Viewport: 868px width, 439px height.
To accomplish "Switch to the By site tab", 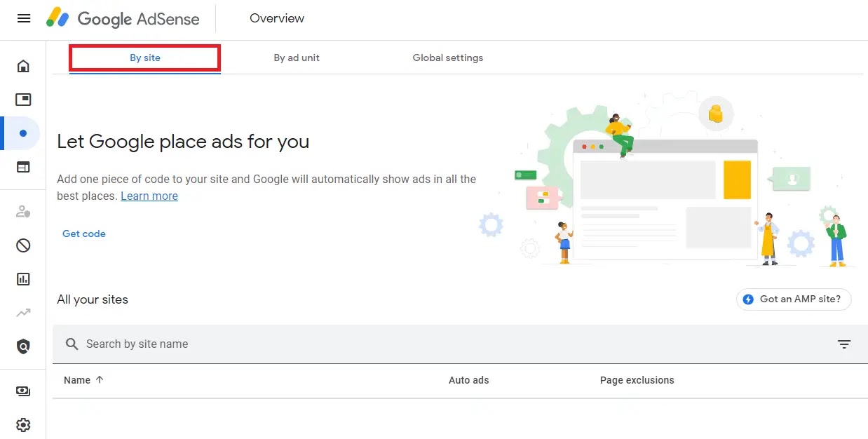I will pyautogui.click(x=145, y=58).
